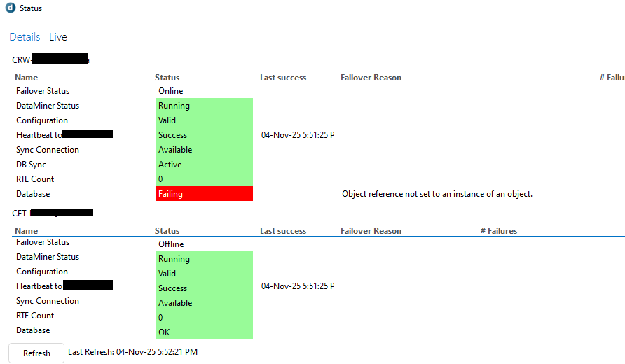Viewport: 625px width, 364px height.
Task: Click the second table's # Failures header
Action: [498, 231]
